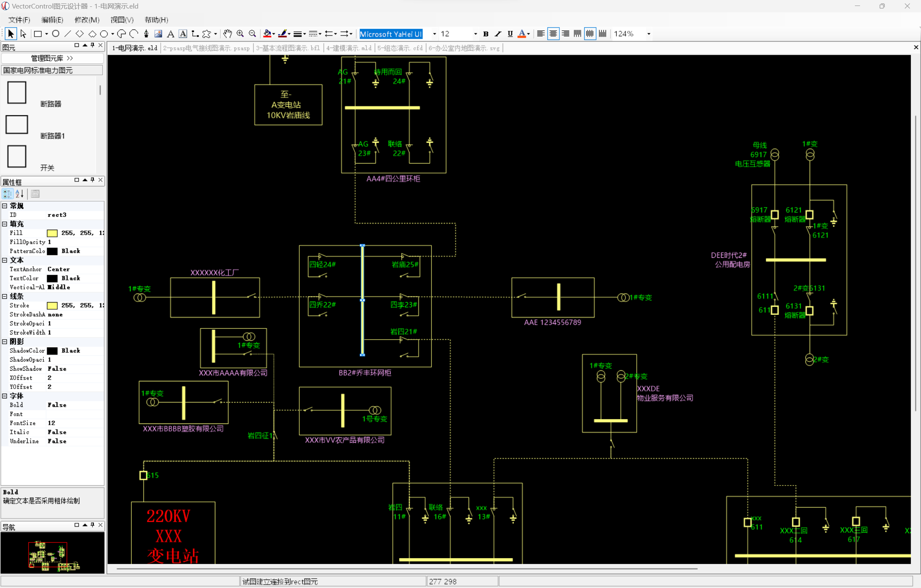Image resolution: width=921 pixels, height=588 pixels.
Task: Select the line drawing tool
Action: pyautogui.click(x=67, y=34)
